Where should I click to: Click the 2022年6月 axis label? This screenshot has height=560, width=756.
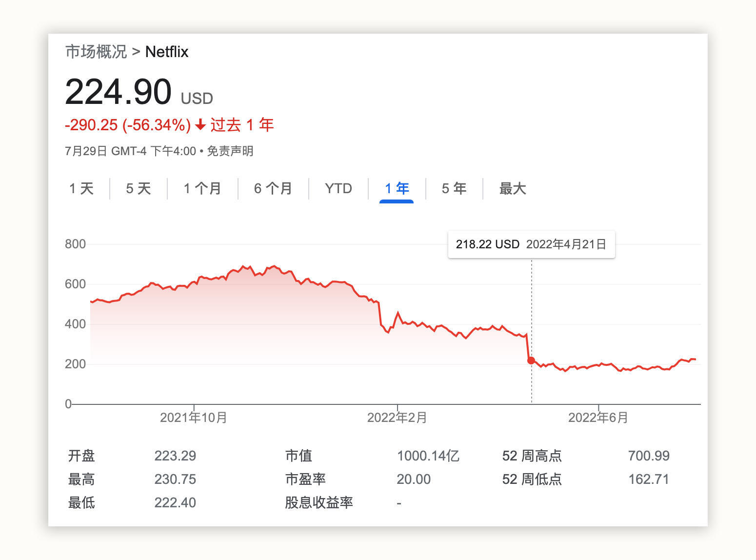[598, 418]
